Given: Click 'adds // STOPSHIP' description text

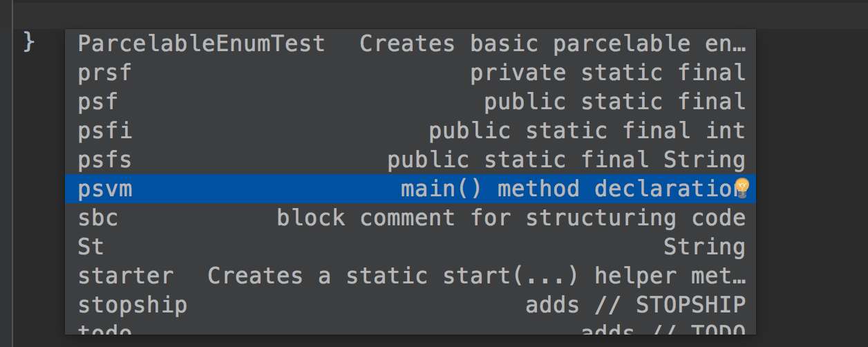Looking at the screenshot, I should [636, 305].
